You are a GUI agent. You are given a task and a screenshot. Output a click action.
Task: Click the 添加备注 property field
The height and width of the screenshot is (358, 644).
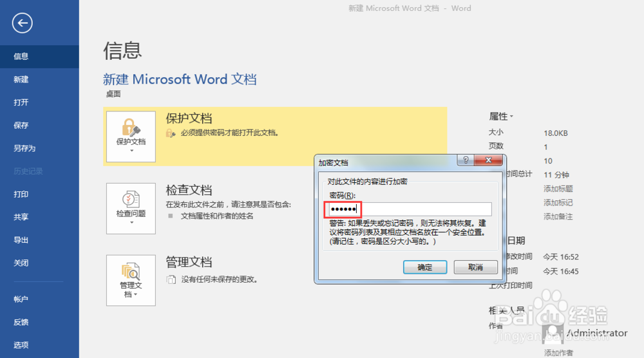(x=558, y=217)
